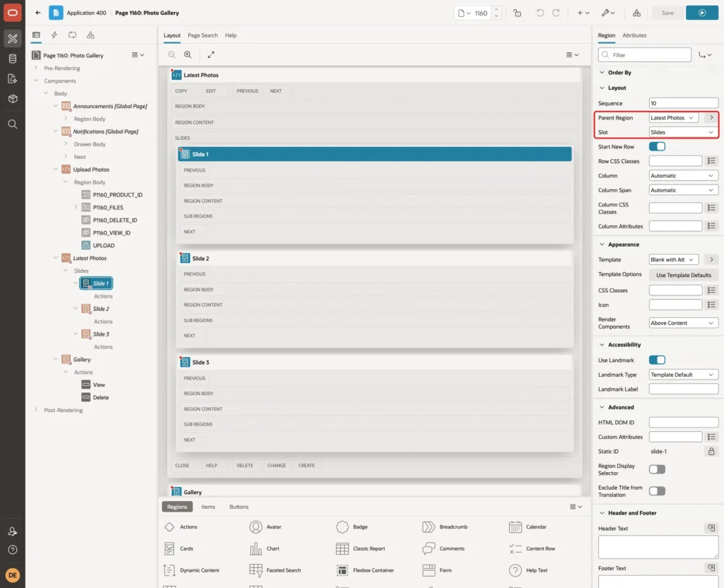Open the App Builder sidebar icon

click(13, 39)
